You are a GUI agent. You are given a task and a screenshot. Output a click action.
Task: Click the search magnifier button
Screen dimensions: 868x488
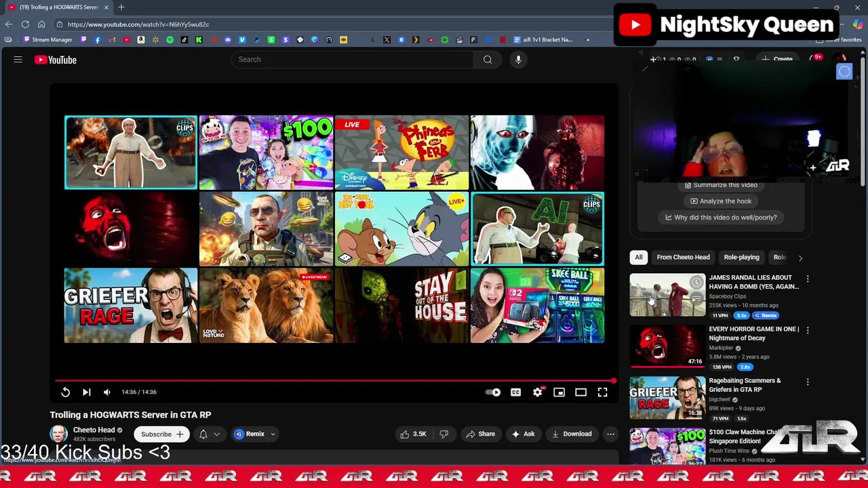pos(488,60)
